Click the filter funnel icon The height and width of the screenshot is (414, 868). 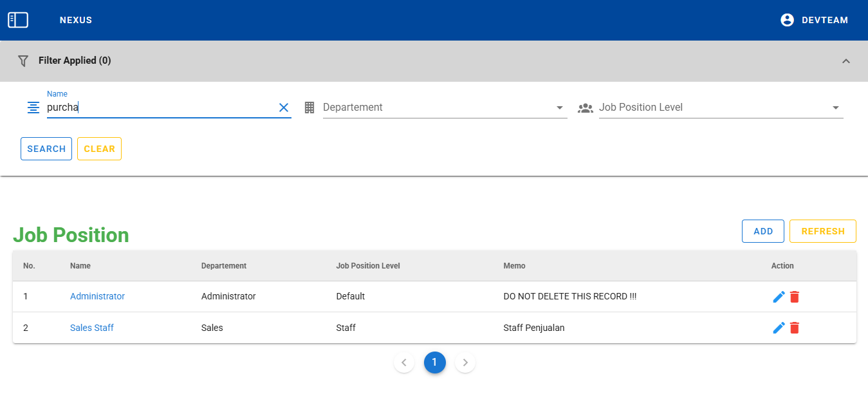coord(23,61)
